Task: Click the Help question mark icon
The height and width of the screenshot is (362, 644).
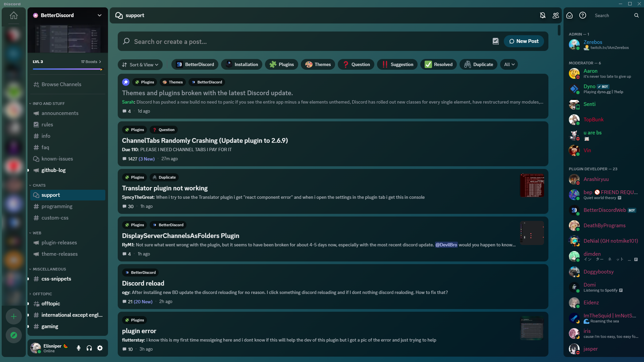Action: point(583,15)
